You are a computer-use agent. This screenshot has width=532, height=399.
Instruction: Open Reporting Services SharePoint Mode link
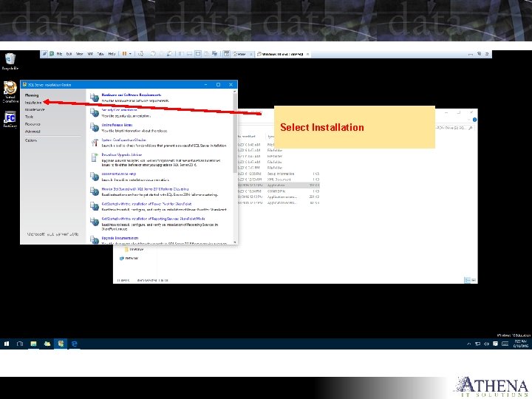[x=154, y=219]
